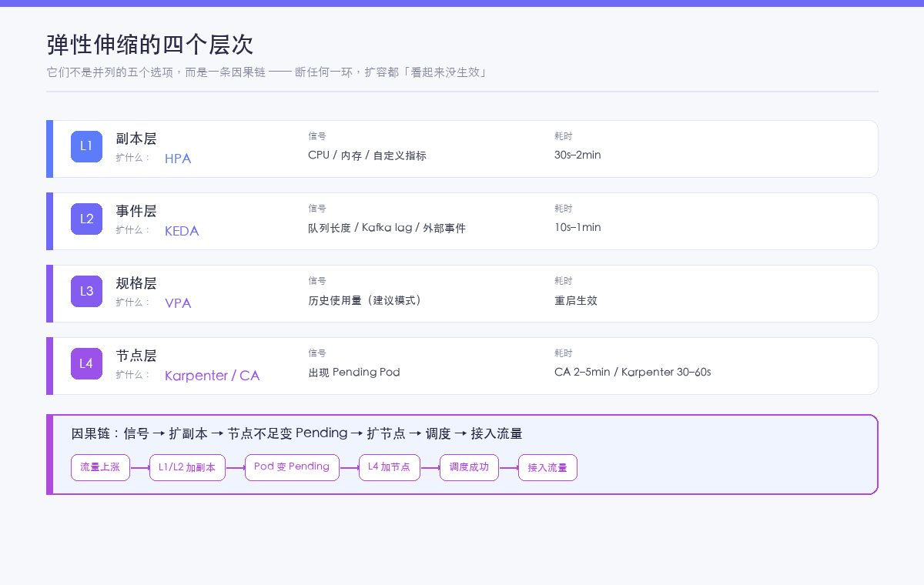Click the 节点层 heading
Screen dimensions: 924x585
coord(136,356)
